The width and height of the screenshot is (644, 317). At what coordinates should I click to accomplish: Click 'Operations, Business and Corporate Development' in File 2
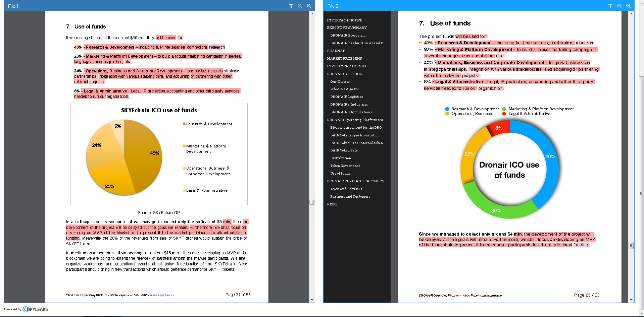click(491, 63)
